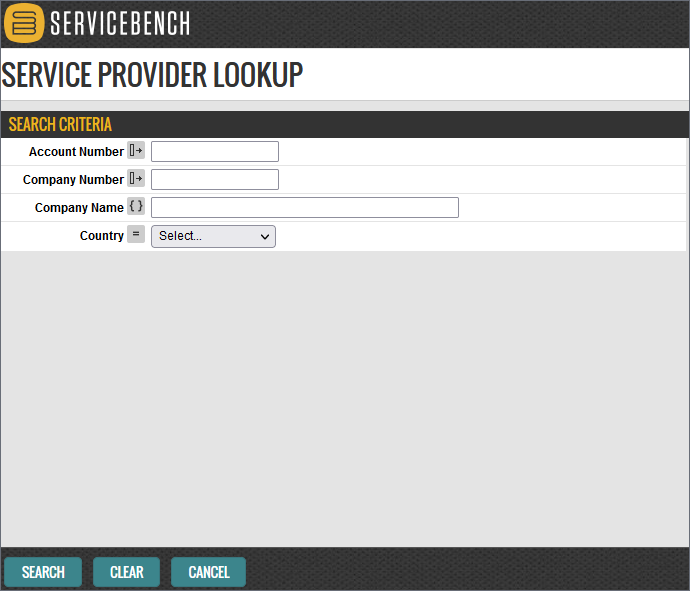690x591 pixels.
Task: Click the Account Number match-type icon
Action: pyautogui.click(x=136, y=151)
